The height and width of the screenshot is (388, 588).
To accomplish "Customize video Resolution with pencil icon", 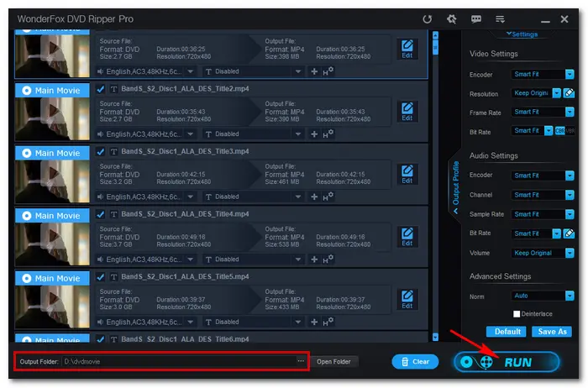I will 569,93.
